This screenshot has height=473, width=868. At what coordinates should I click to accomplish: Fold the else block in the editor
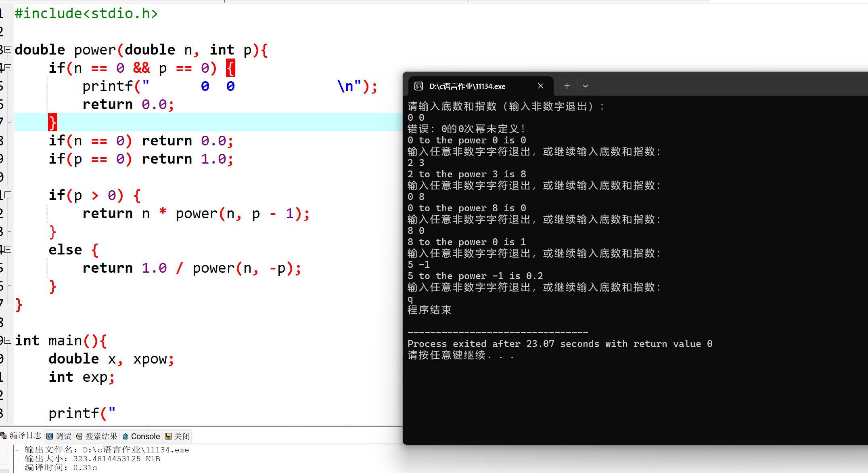8,250
